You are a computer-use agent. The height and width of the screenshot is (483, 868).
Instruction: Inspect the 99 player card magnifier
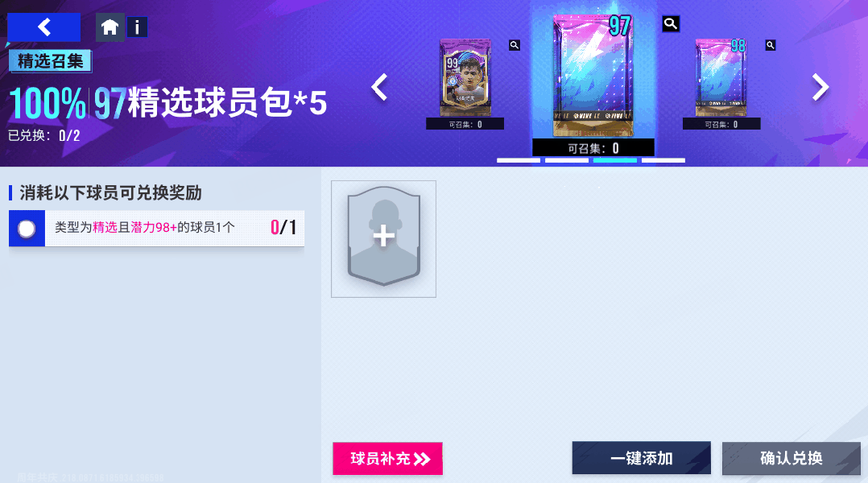point(515,45)
